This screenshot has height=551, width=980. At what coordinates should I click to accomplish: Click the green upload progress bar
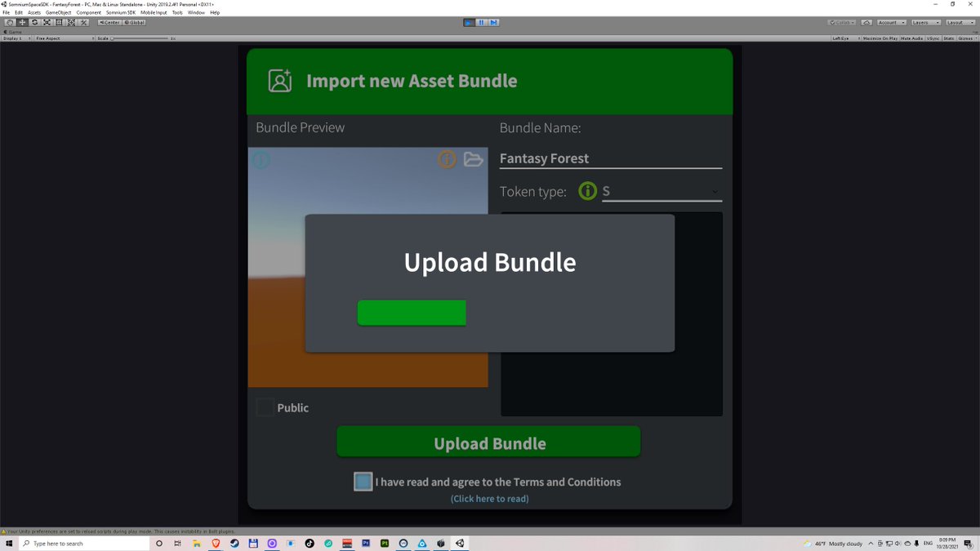(412, 313)
